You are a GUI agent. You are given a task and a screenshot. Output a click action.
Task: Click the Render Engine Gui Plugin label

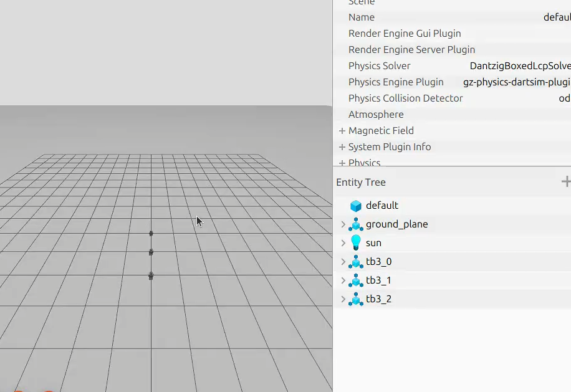click(x=405, y=34)
